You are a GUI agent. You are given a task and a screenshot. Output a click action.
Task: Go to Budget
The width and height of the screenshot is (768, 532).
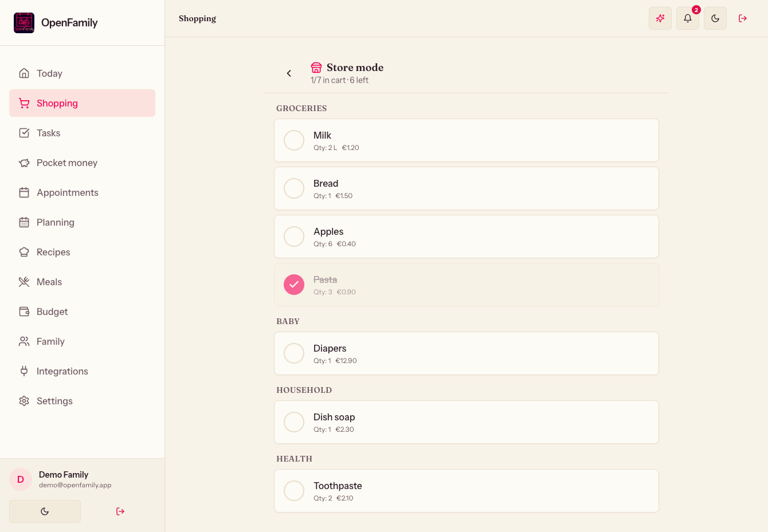(x=82, y=312)
